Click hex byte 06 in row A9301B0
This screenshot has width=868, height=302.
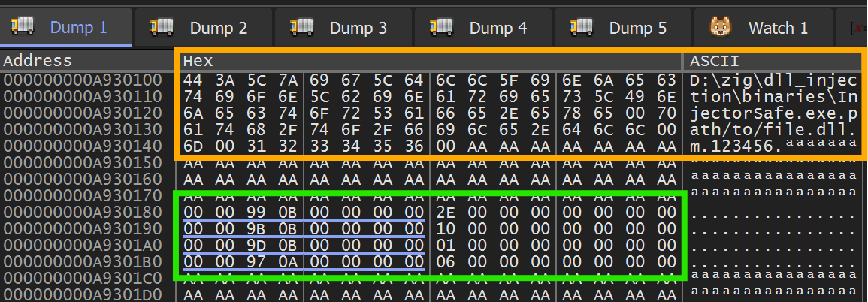[x=446, y=261]
